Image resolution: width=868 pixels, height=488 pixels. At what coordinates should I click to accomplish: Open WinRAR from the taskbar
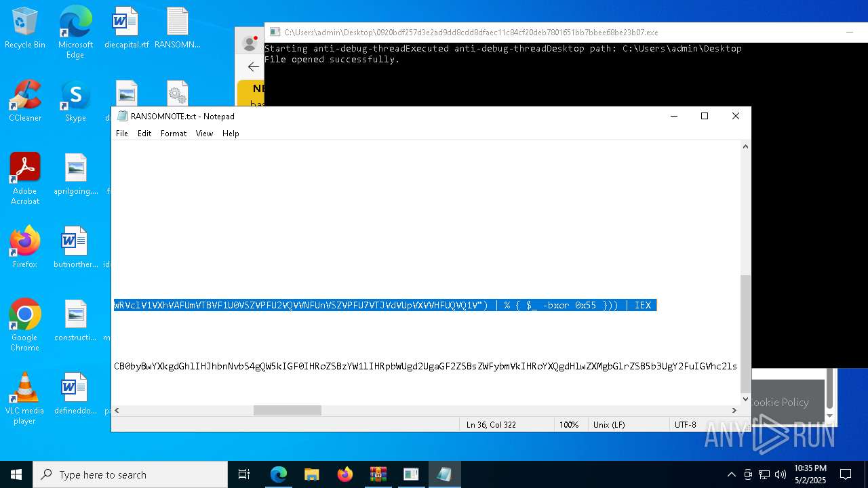pos(378,474)
